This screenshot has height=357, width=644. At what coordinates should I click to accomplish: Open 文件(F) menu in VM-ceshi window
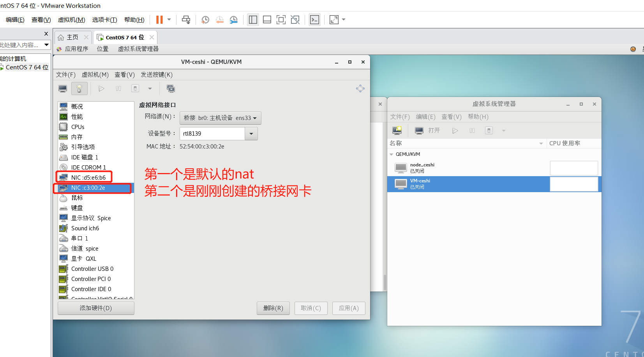pyautogui.click(x=65, y=74)
